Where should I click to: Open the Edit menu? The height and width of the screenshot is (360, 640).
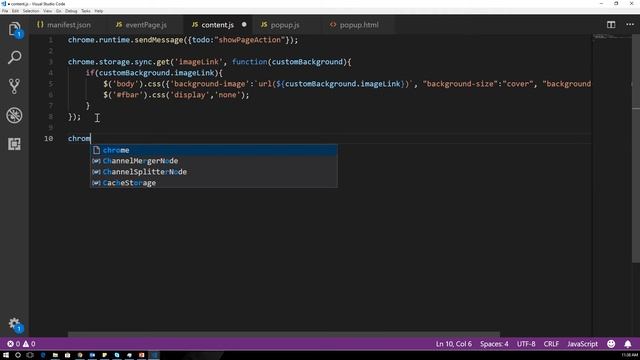tap(15, 11)
